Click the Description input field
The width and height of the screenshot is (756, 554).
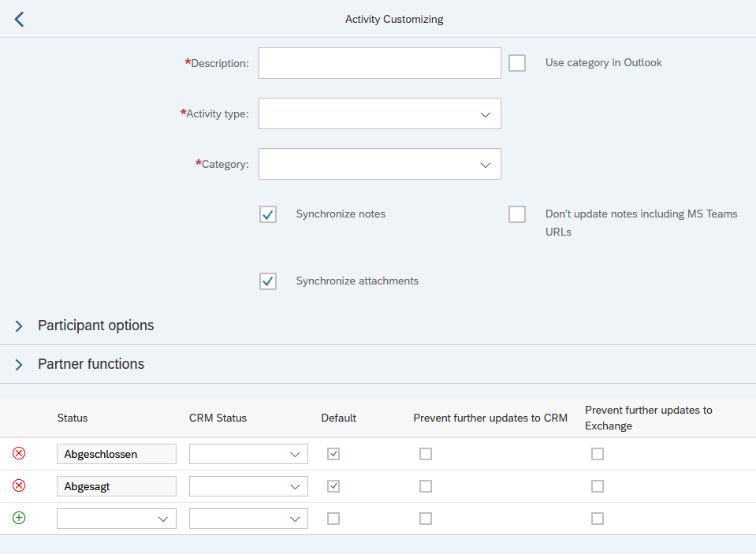(379, 63)
